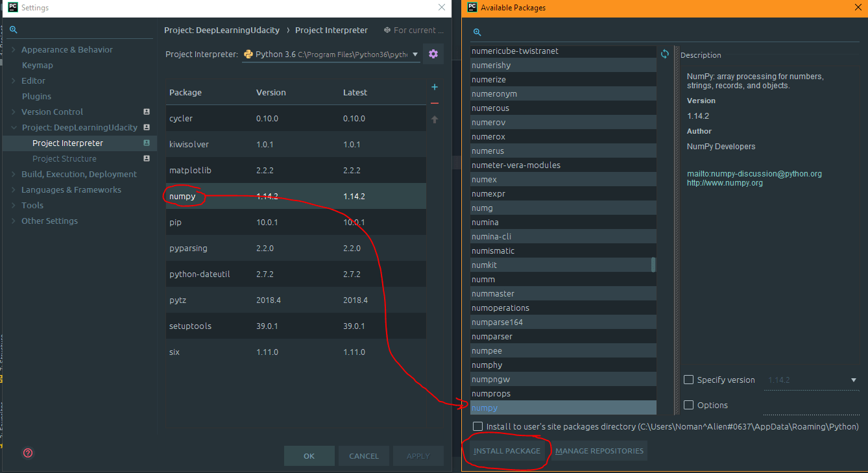Check Install to user's site packages directory
868x473 pixels.
[x=478, y=426]
